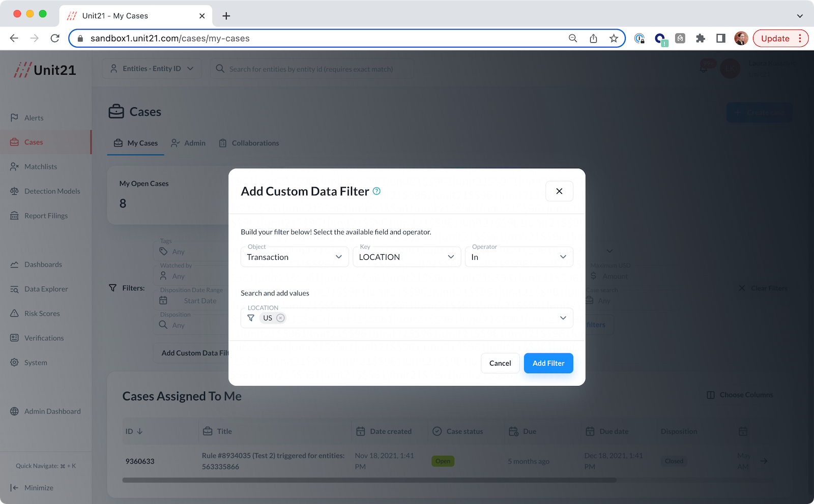This screenshot has height=504, width=814.
Task: Click the browser back arrow
Action: click(x=14, y=38)
